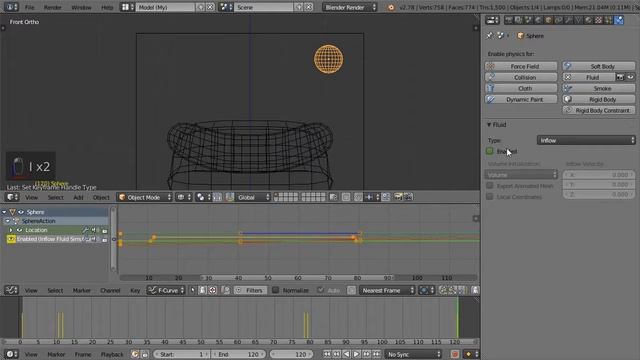Click the Cloth physics button
This screenshot has width=640, height=360.
click(x=521, y=88)
